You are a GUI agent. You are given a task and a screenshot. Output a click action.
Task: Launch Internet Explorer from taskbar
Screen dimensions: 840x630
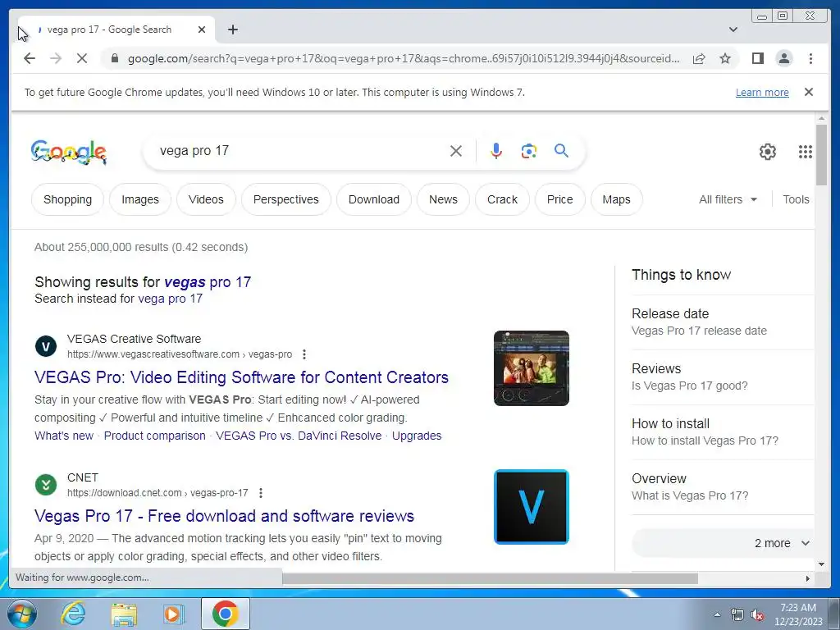tap(73, 614)
